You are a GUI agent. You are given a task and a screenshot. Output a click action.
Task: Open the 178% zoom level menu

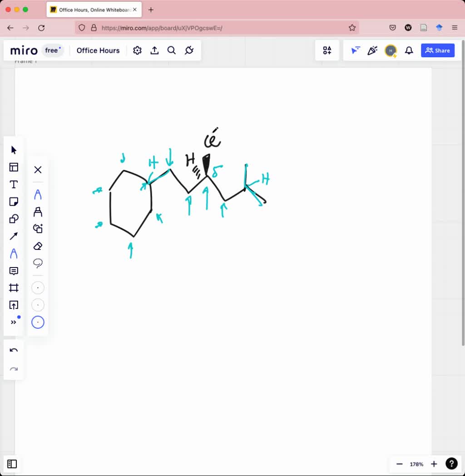(x=416, y=464)
